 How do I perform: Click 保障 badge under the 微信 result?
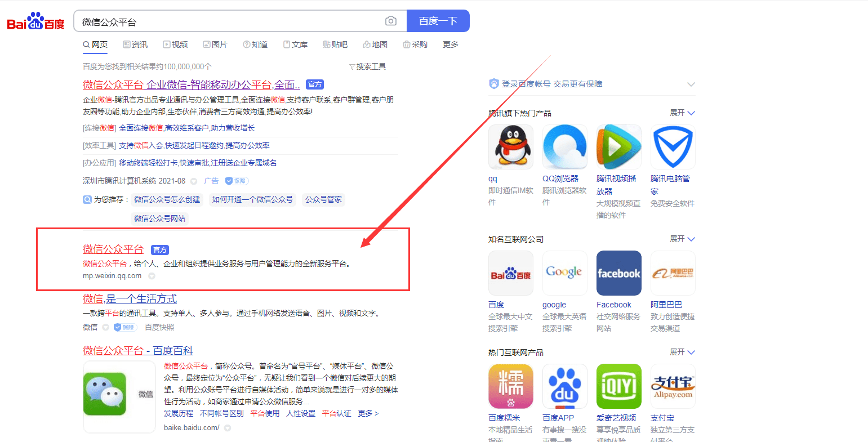point(125,327)
